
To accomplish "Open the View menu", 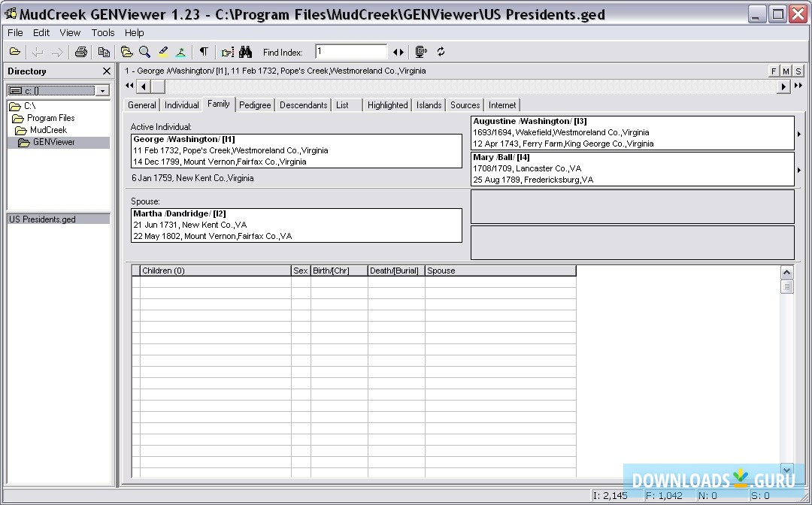I will point(70,32).
